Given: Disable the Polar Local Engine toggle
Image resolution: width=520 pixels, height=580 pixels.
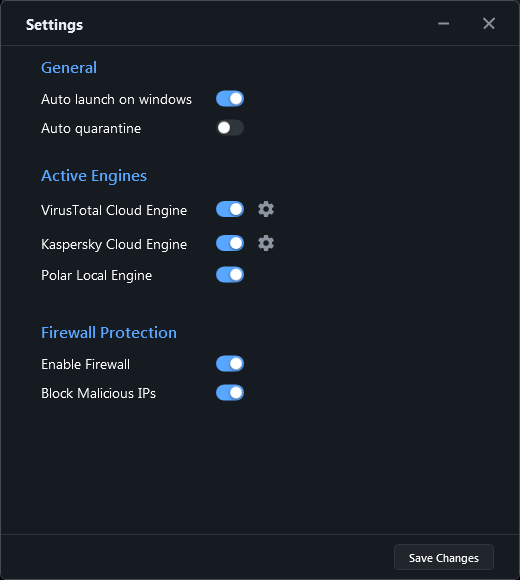Looking at the screenshot, I should point(230,275).
